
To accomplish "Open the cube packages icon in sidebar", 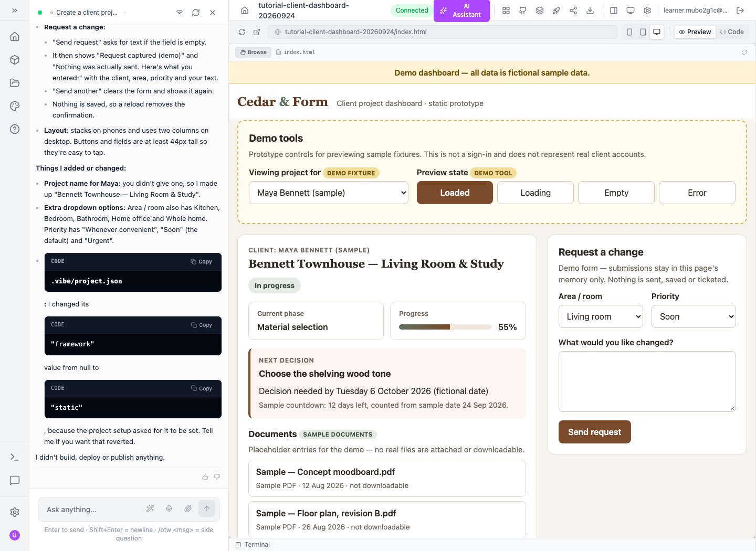I will pyautogui.click(x=15, y=60).
